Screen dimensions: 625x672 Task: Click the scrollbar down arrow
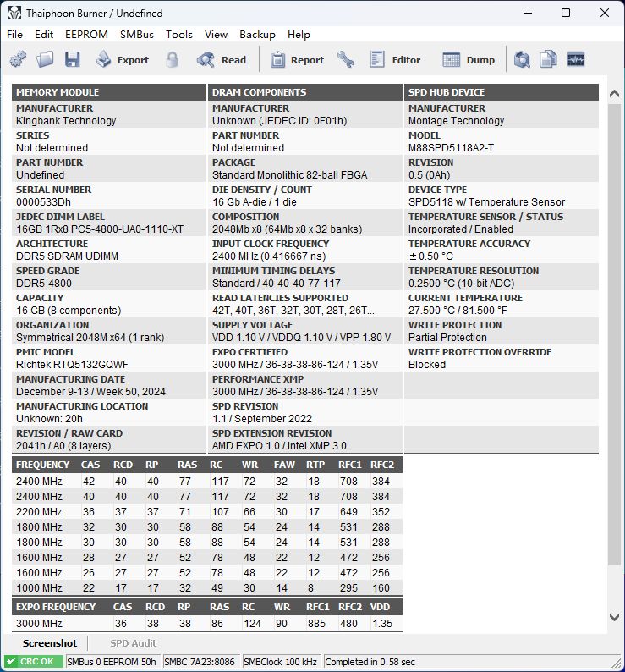click(614, 617)
